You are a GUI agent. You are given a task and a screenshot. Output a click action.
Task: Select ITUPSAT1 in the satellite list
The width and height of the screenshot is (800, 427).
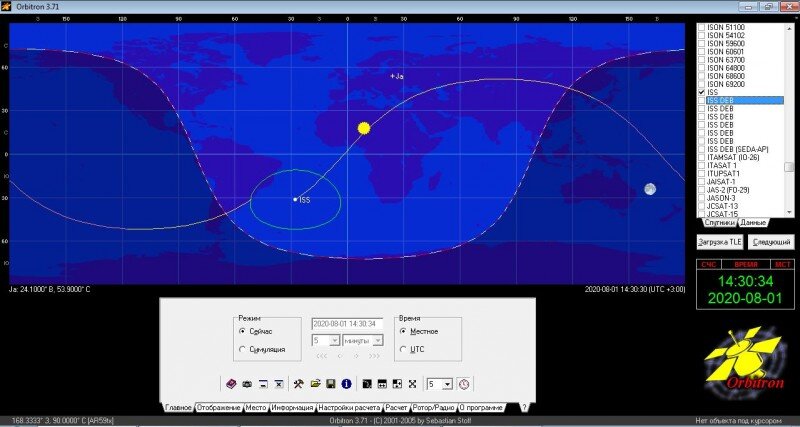tap(722, 173)
